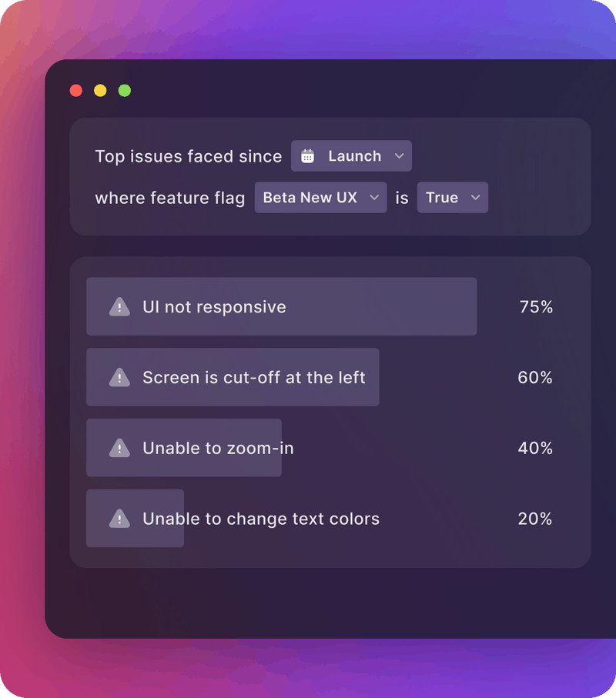Screen dimensions: 616x698
Task: Click the 20% percentage label
Action: coord(534,519)
